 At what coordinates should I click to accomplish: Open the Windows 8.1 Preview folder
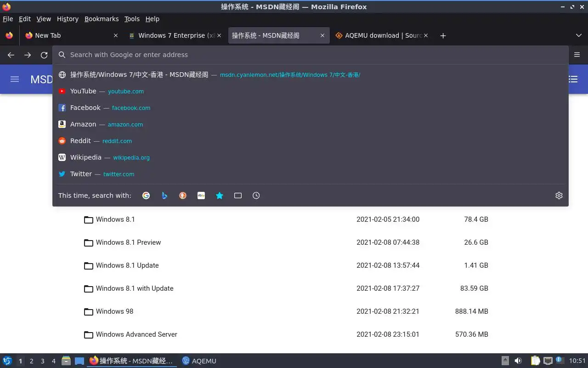(x=128, y=242)
